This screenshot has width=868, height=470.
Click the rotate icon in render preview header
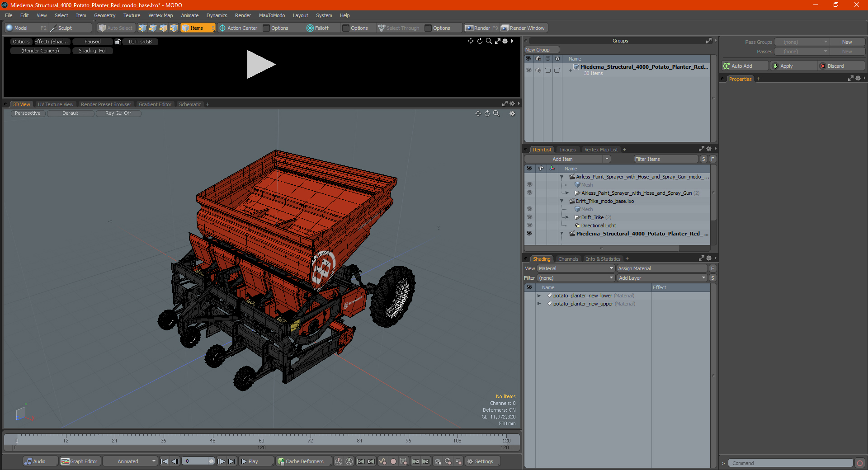pos(480,41)
